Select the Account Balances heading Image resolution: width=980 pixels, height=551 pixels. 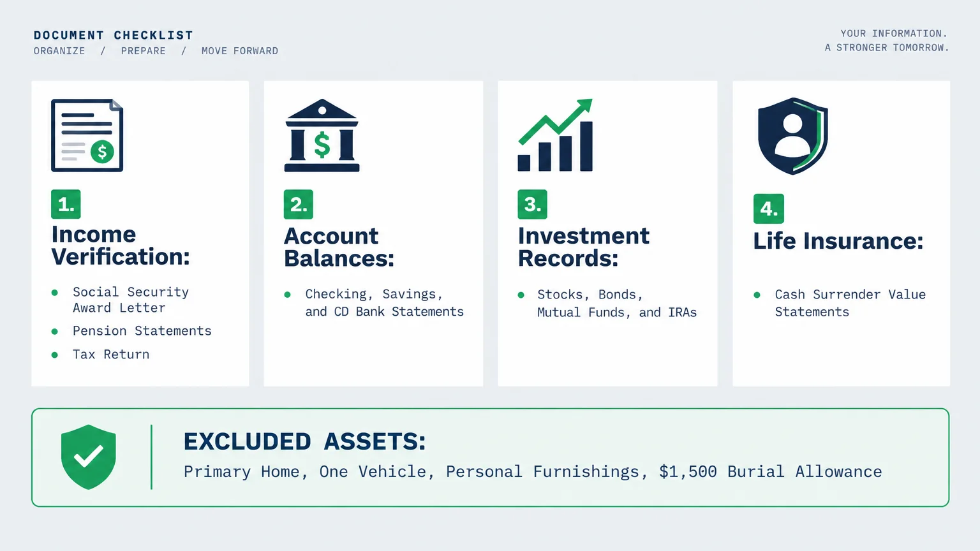[339, 247]
